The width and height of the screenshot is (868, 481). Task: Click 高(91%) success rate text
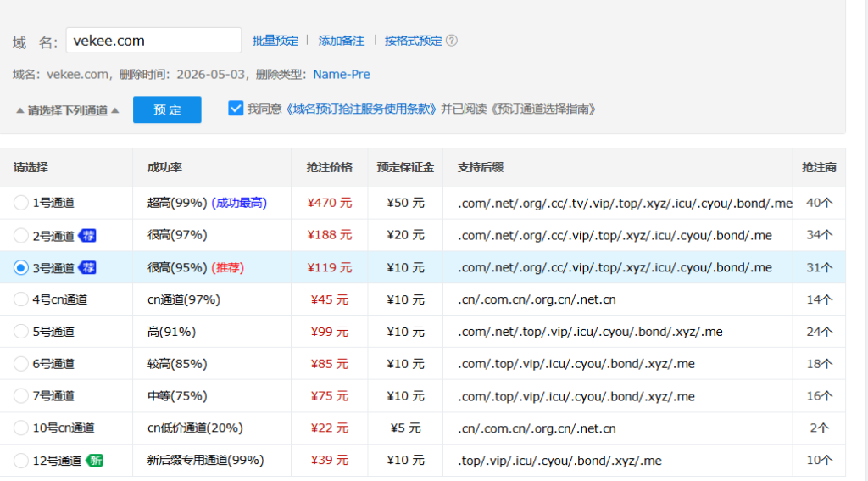171,332
